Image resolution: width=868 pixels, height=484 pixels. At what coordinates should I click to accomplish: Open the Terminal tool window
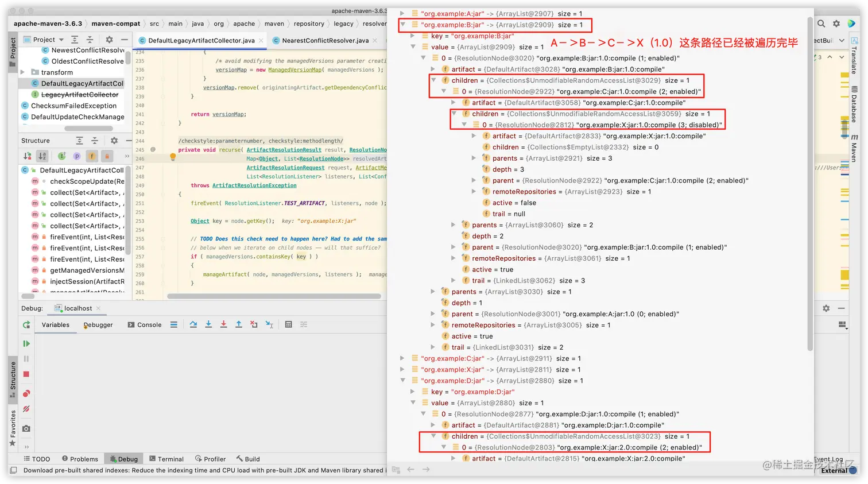pos(166,459)
